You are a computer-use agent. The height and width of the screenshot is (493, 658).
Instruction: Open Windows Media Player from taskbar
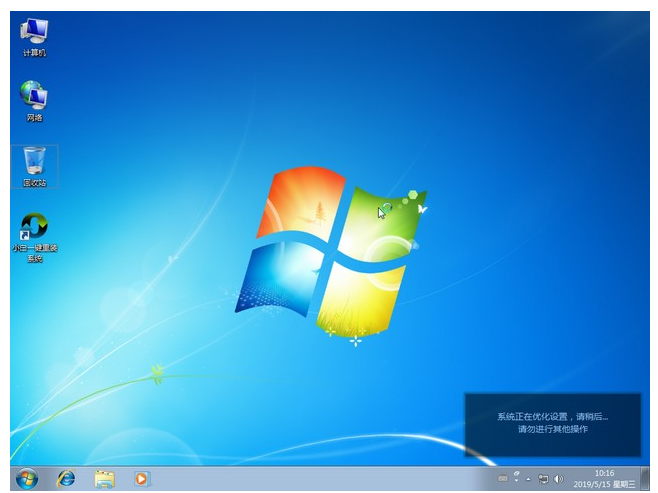(142, 479)
